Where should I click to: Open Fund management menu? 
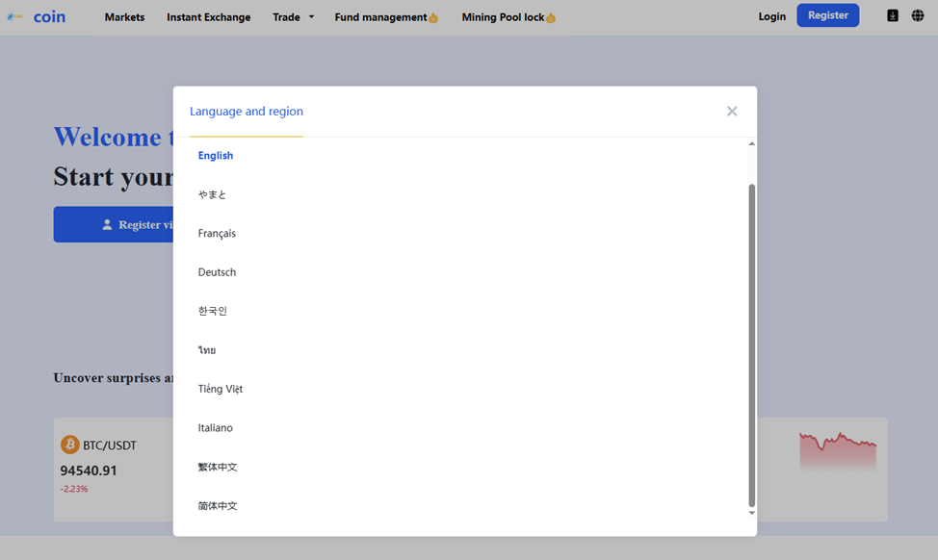tap(385, 17)
